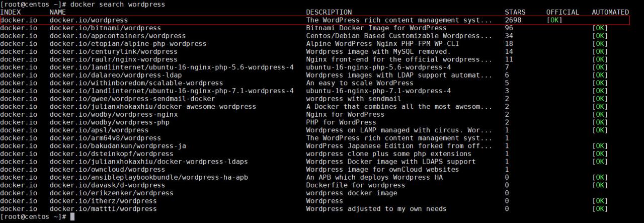The height and width of the screenshot is (223, 644).
Task: Click the INDEX column header
Action: [x=11, y=12]
